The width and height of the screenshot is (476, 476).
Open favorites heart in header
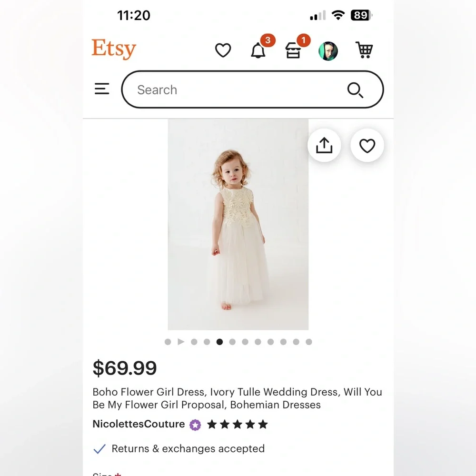[x=223, y=50]
